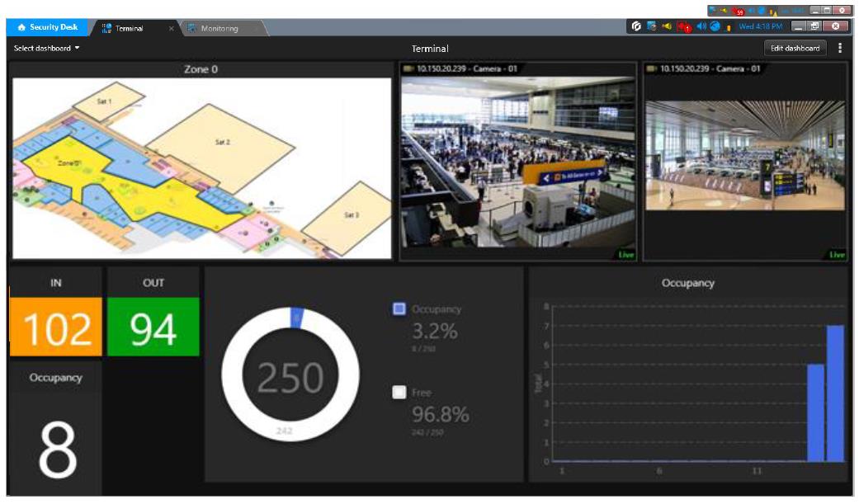859x504 pixels.
Task: Click the Sat 2 area on map
Action: pos(221,143)
